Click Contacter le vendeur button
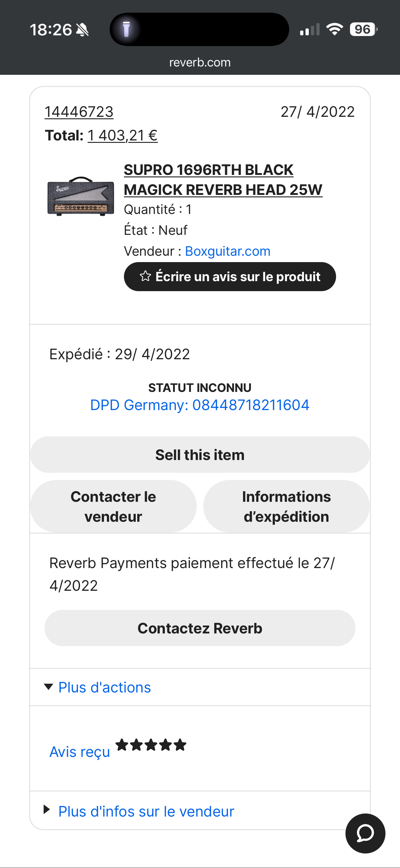400x868 pixels. [x=113, y=506]
